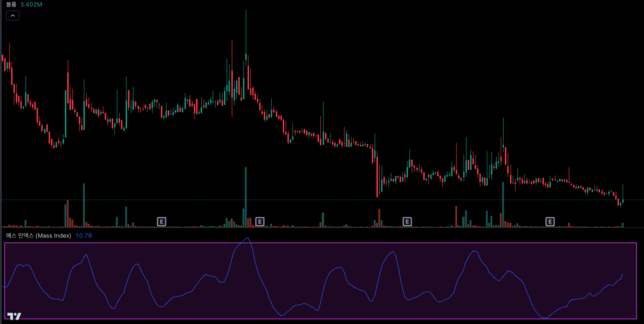Click the TradingView logo in the bottom corner

(14, 316)
